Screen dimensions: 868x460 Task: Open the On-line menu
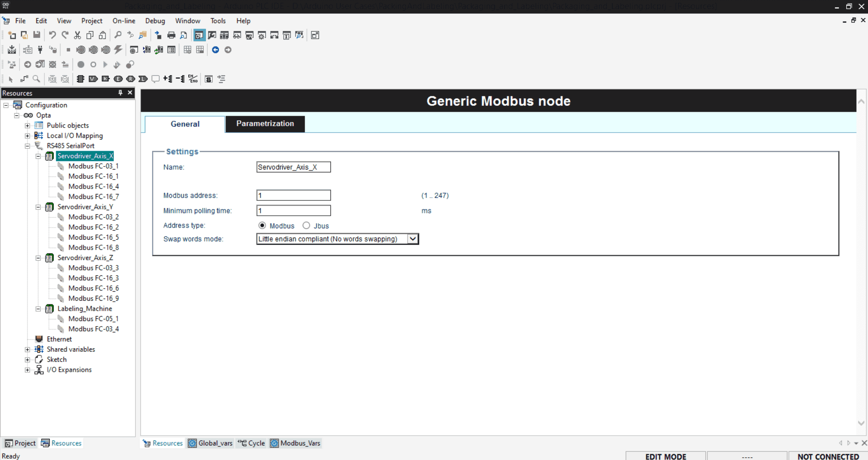pyautogui.click(x=123, y=20)
